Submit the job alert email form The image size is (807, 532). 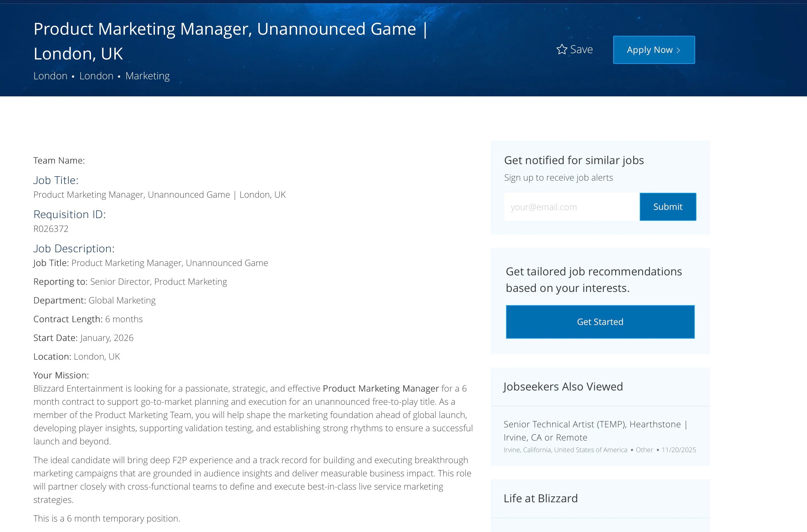coord(668,207)
